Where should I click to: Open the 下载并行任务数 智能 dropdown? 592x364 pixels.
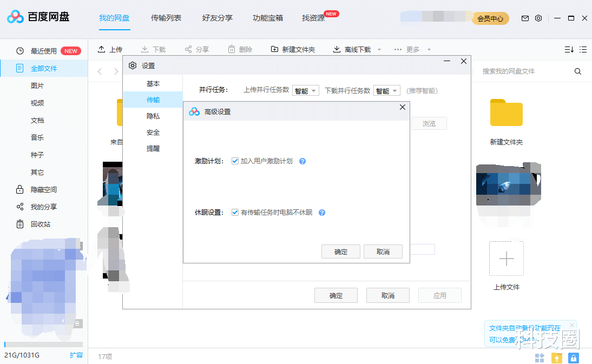click(387, 90)
